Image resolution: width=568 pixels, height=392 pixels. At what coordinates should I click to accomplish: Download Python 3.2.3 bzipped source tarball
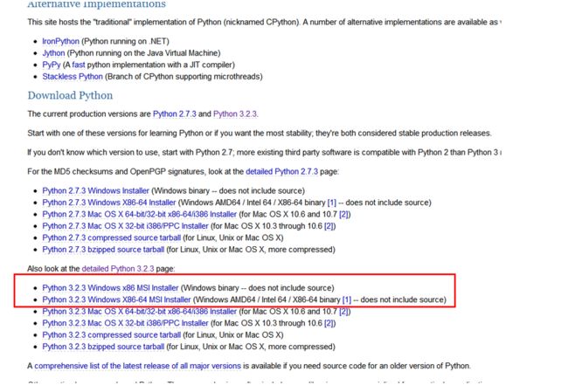[103, 347]
